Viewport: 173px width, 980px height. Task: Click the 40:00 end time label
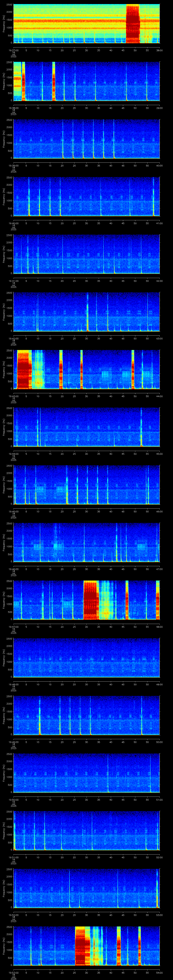160,166
